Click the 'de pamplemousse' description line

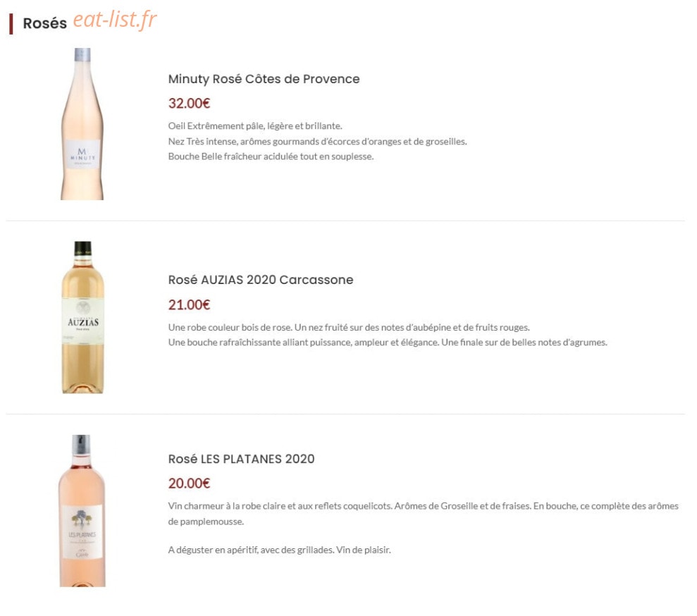pyautogui.click(x=206, y=522)
